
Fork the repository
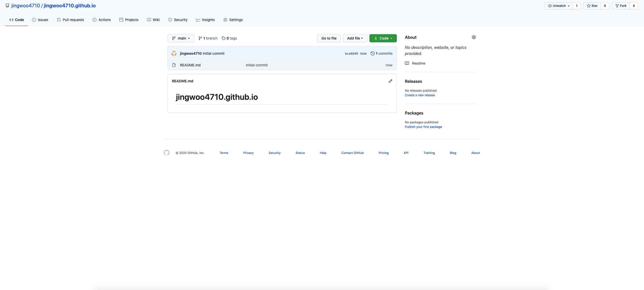(621, 6)
